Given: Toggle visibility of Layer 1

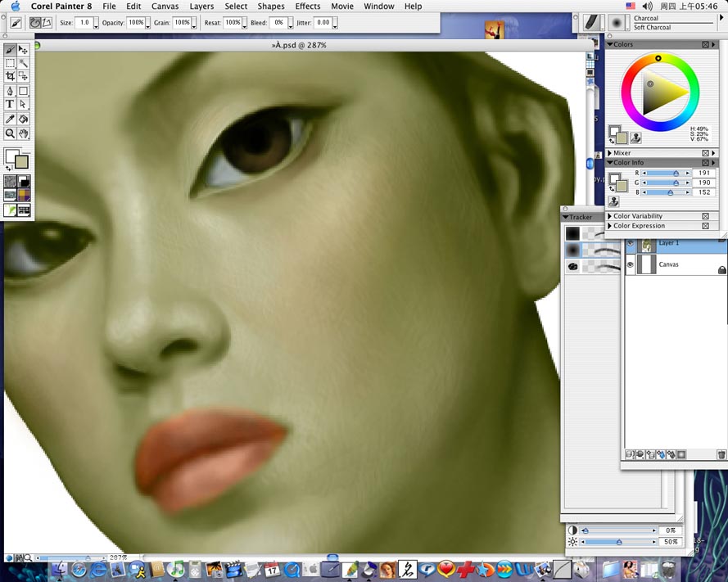Looking at the screenshot, I should pos(631,243).
